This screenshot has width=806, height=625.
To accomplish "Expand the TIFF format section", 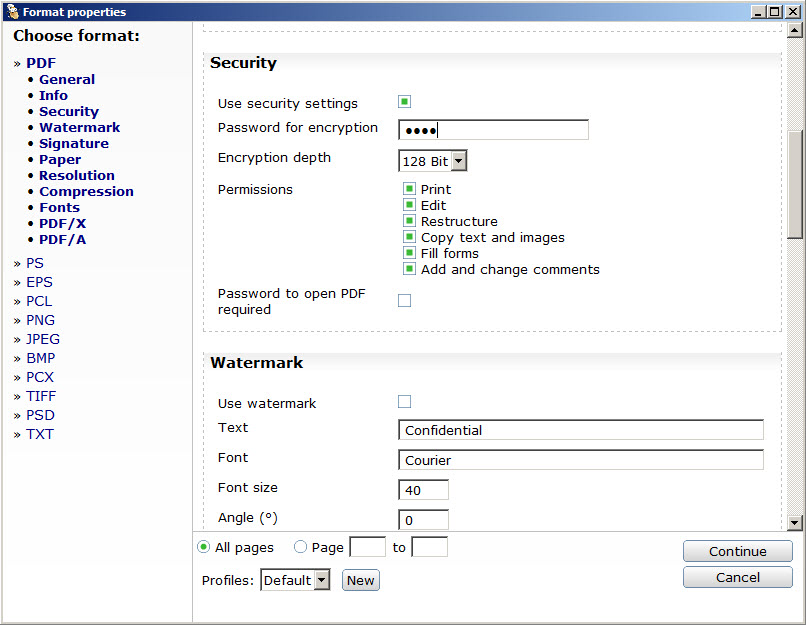I will (40, 396).
